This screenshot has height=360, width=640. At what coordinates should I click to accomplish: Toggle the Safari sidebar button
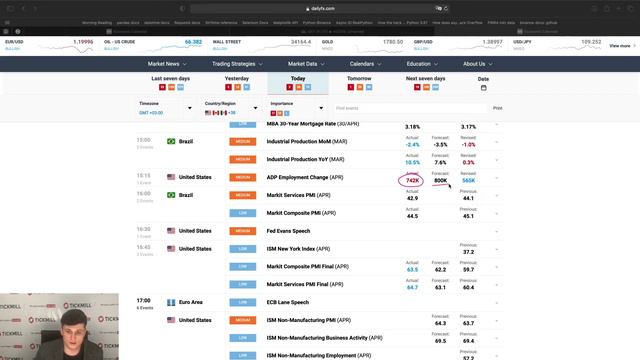[11, 8]
